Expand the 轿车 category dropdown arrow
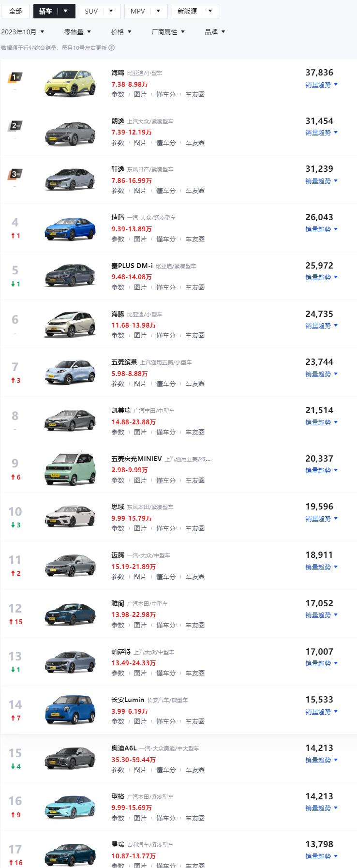357x868 pixels. 66,11
